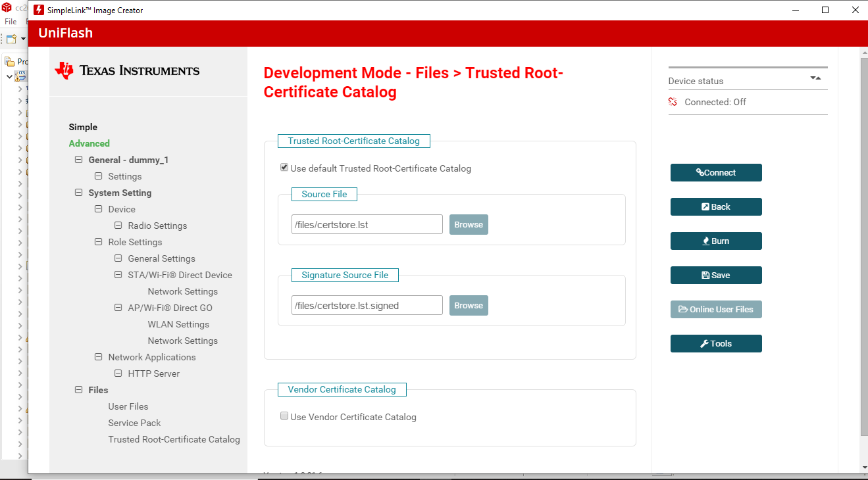This screenshot has height=480, width=868.
Task: Select the Advanced mode entry
Action: click(x=89, y=143)
